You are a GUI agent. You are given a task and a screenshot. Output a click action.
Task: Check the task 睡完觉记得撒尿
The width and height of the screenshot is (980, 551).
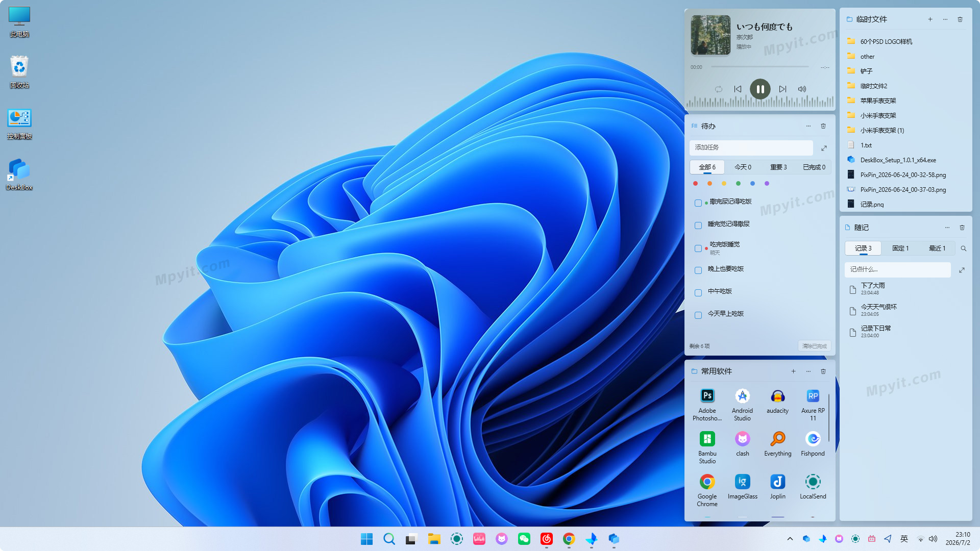point(698,226)
